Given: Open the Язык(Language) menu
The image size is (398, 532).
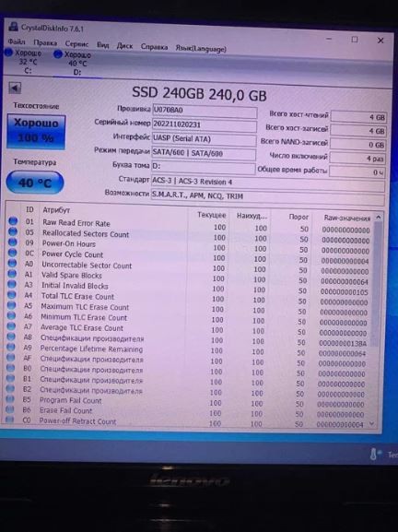Looking at the screenshot, I should [x=201, y=48].
